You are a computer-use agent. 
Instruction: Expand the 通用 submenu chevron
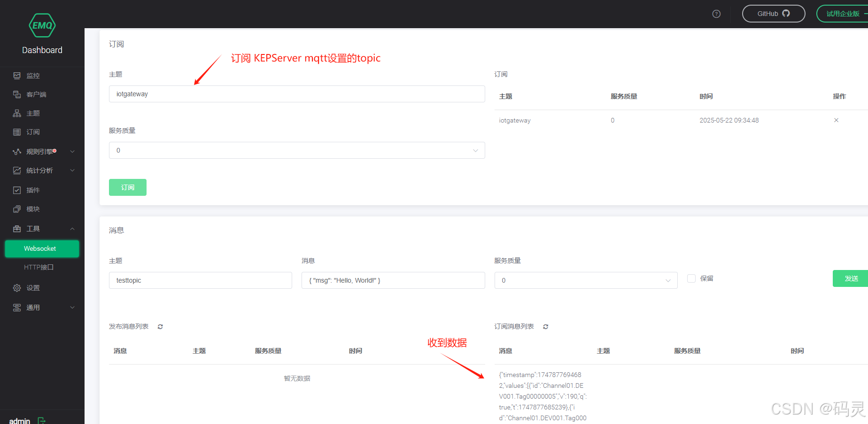(x=72, y=308)
